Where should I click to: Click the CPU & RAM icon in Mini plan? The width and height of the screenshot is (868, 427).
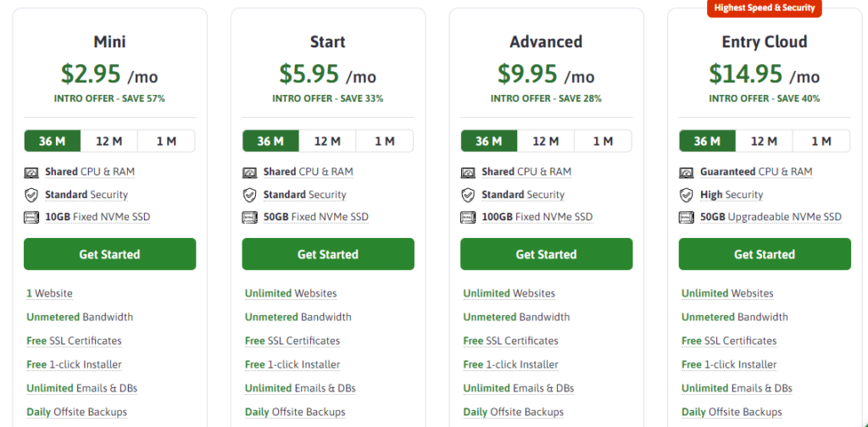click(33, 172)
